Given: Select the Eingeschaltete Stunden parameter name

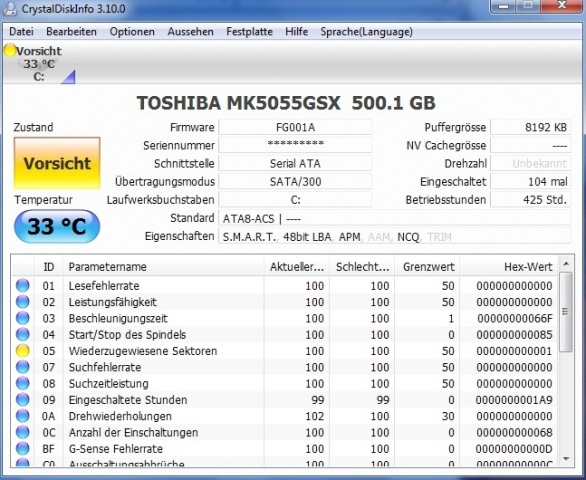Looking at the screenshot, I should 128,400.
